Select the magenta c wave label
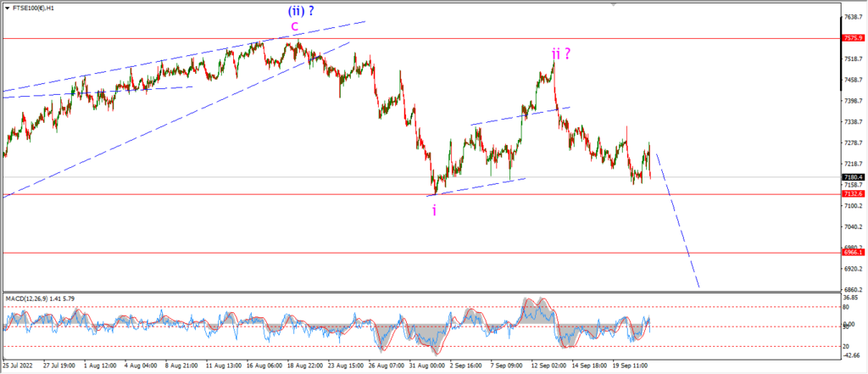This screenshot has height=374, width=868. tap(295, 25)
